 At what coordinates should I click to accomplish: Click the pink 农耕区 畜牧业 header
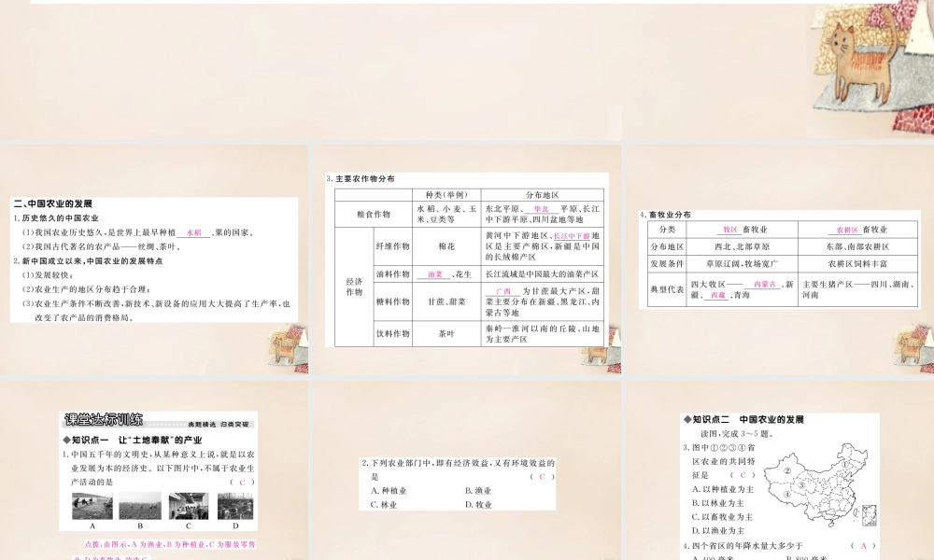[x=857, y=230]
